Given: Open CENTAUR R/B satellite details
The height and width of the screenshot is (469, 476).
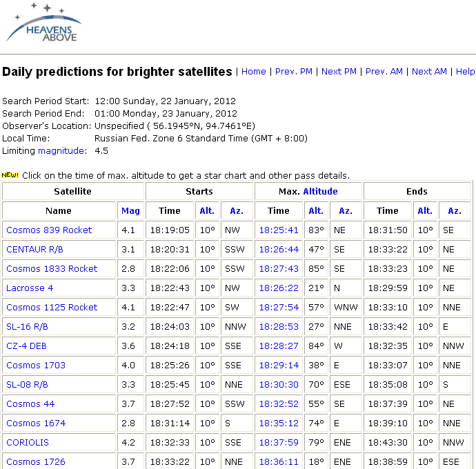Looking at the screenshot, I should pos(34,250).
